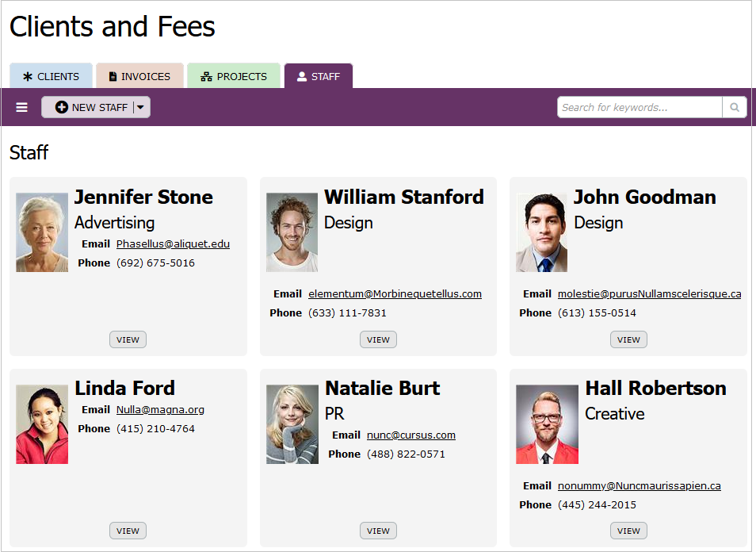Click the magnifier search icon
This screenshot has width=756, height=552.
[735, 108]
